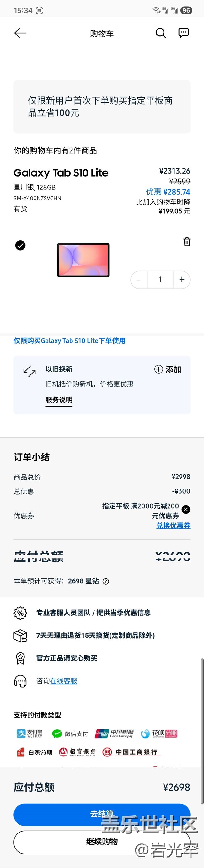Tap the star diamond help question icon

106,581
